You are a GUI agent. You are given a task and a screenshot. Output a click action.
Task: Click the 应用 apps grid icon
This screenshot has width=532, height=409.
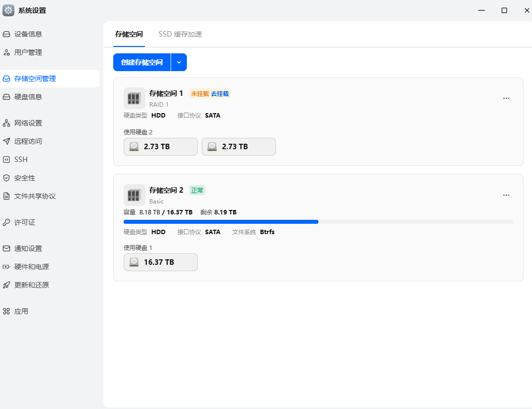6,311
